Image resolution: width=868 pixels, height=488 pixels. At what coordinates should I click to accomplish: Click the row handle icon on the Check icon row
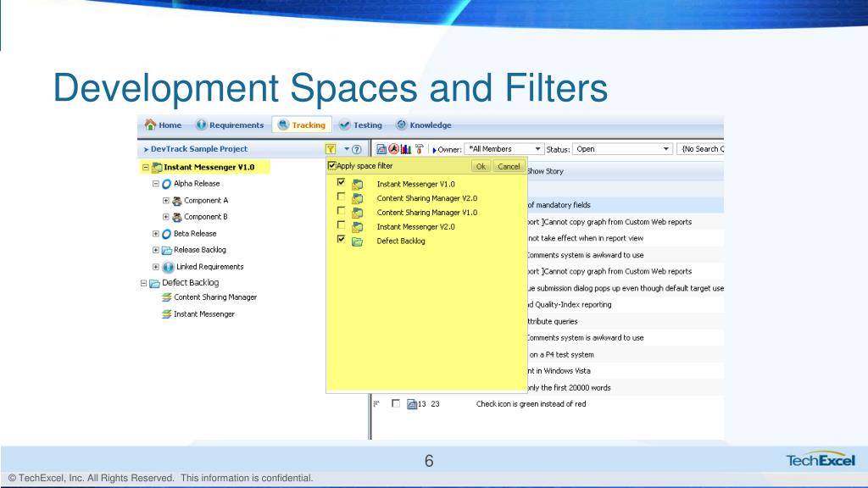376,404
